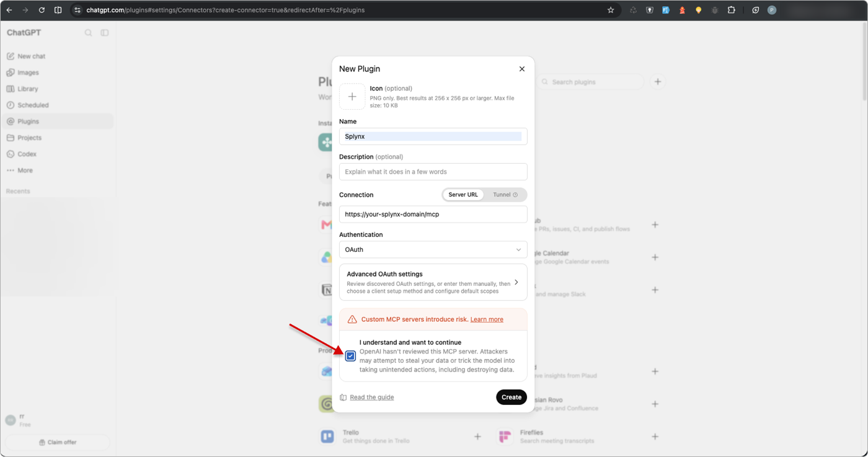Viewport: 868px width, 457px height.
Task: Click the plus button next to Search plugins
Action: (x=658, y=82)
